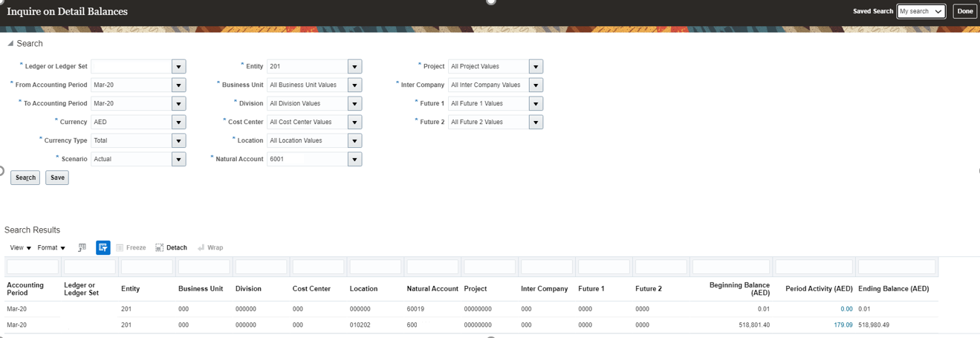Select the Beginning Balance value 518,801.40

pyautogui.click(x=753, y=325)
